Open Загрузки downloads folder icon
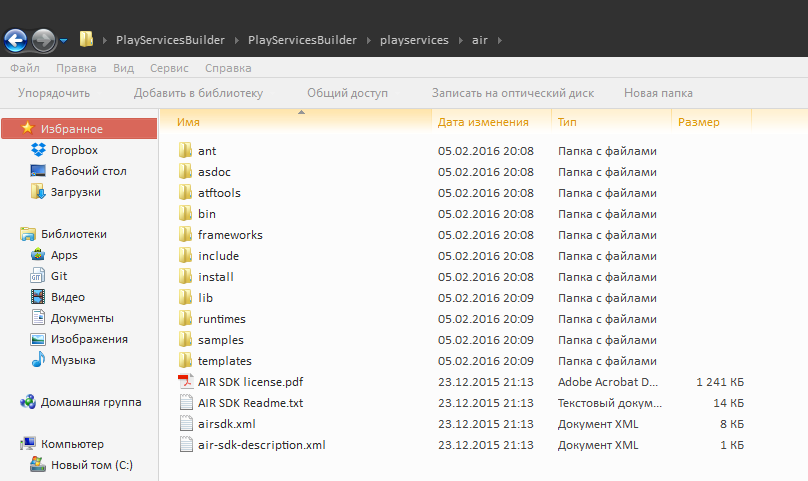The height and width of the screenshot is (481, 808). 38,192
